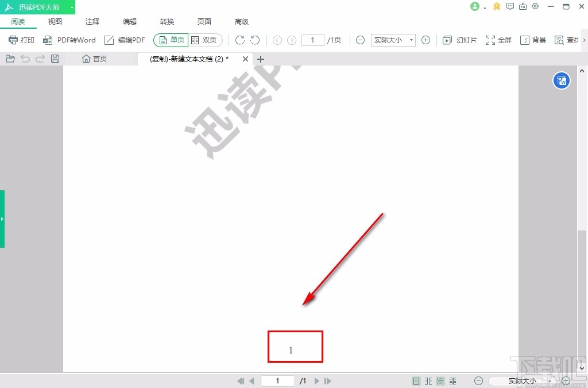Image resolution: width=588 pixels, height=388 pixels.
Task: Open a new document tab with plus button
Action: (261, 59)
